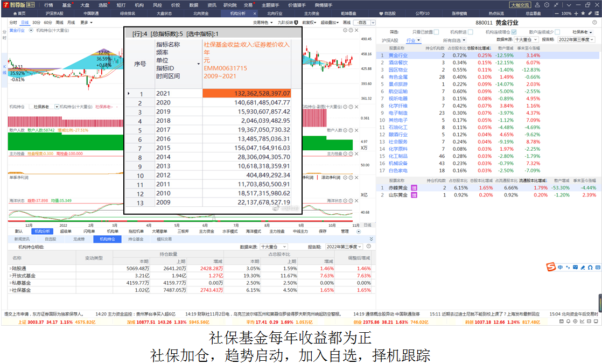Sort by 总股本比增减 column header
The height and width of the screenshot is (364, 602).
tap(479, 48)
